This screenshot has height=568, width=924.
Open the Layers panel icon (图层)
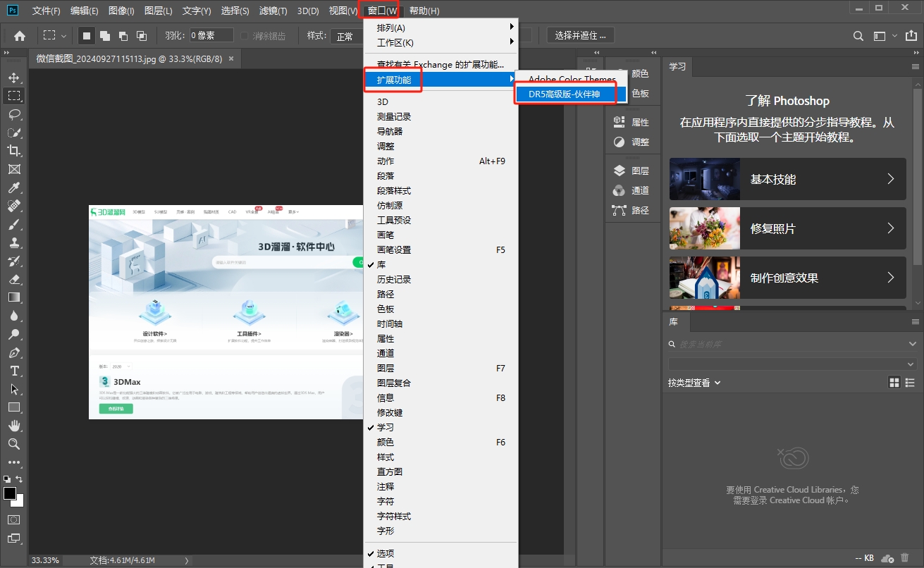tap(631, 171)
